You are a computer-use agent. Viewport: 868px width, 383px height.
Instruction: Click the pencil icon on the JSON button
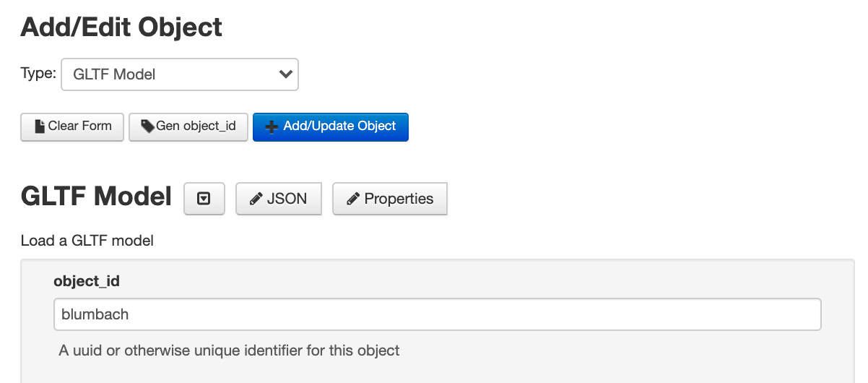click(x=256, y=199)
